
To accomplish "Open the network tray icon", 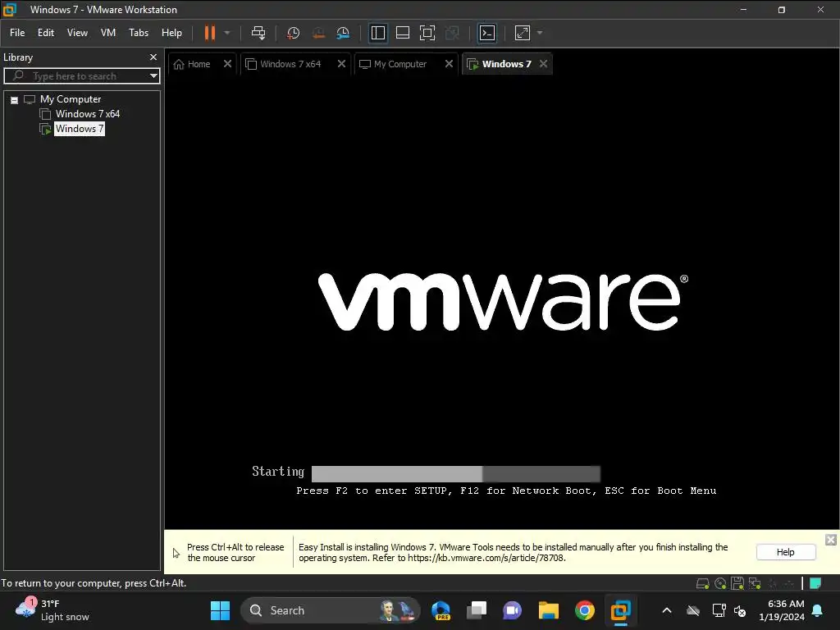I will click(719, 610).
